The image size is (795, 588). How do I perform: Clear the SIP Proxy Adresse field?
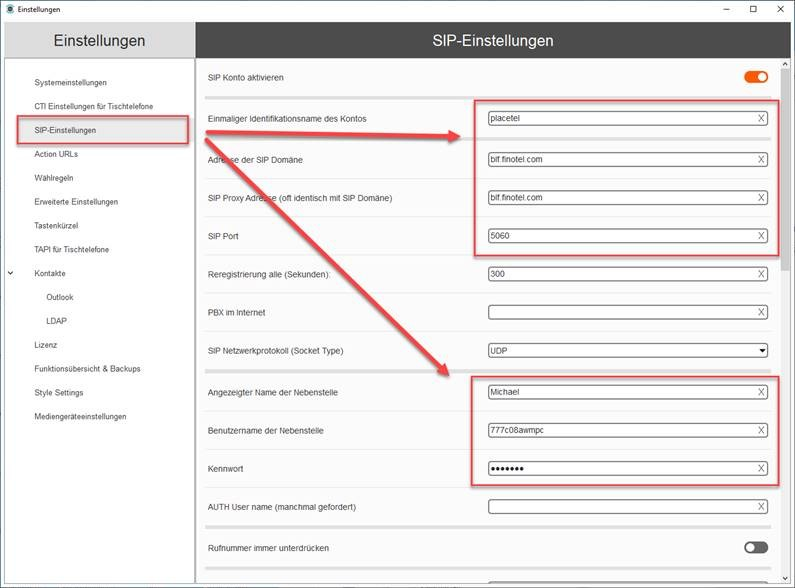[761, 198]
